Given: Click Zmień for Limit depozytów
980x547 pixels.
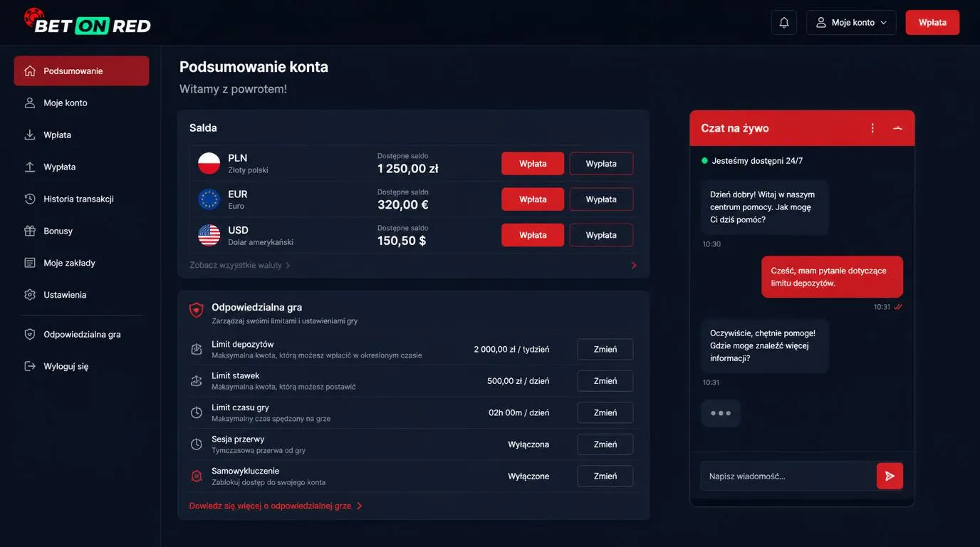Looking at the screenshot, I should [x=605, y=350].
